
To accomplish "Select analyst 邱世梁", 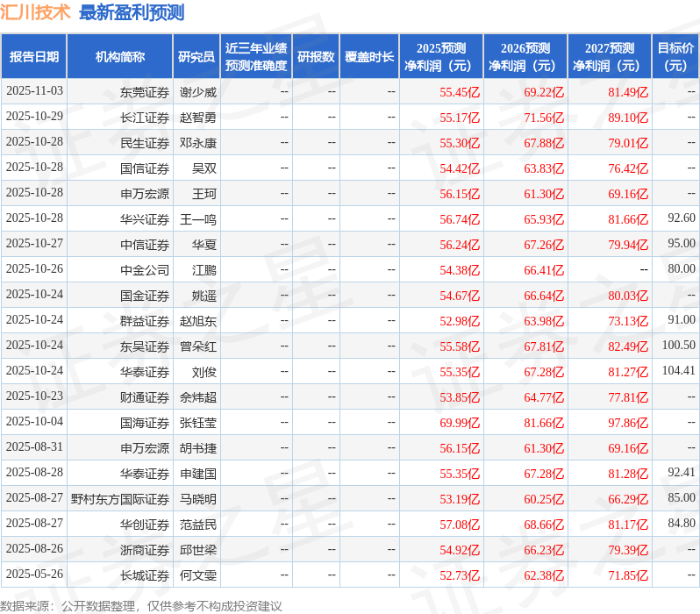I will [x=198, y=551].
